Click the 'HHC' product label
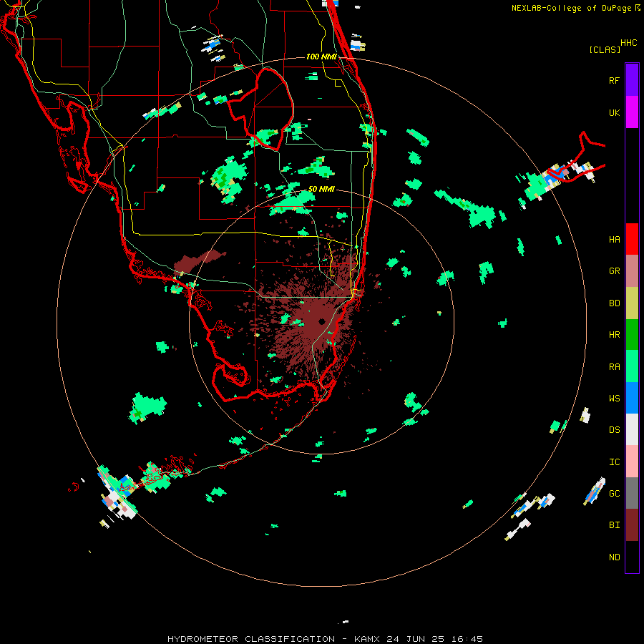 pyautogui.click(x=628, y=43)
